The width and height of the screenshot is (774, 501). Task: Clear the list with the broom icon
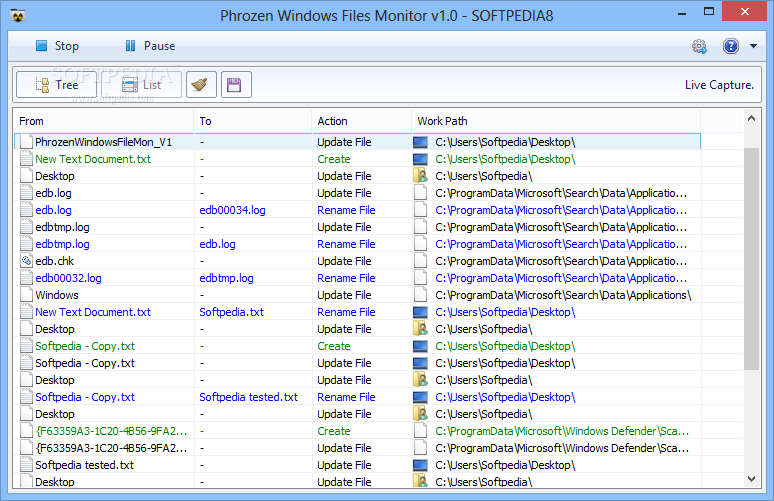201,85
